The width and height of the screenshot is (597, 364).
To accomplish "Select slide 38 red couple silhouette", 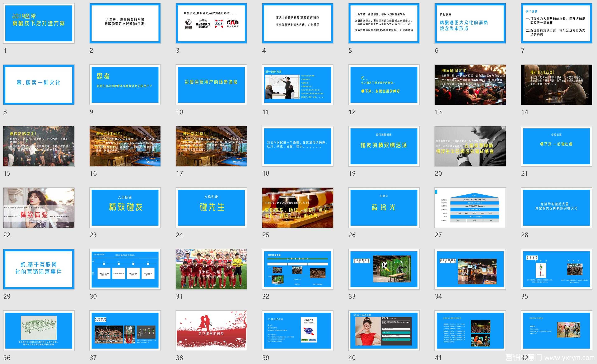I will 211,331.
